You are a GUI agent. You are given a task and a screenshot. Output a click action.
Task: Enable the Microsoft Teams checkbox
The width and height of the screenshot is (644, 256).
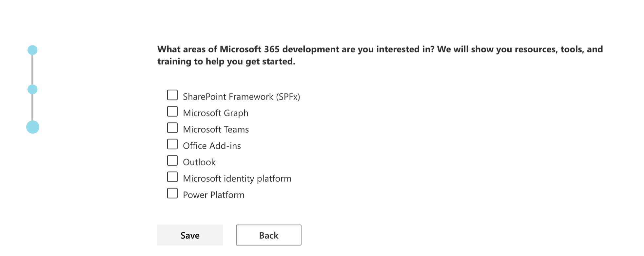pyautogui.click(x=172, y=128)
